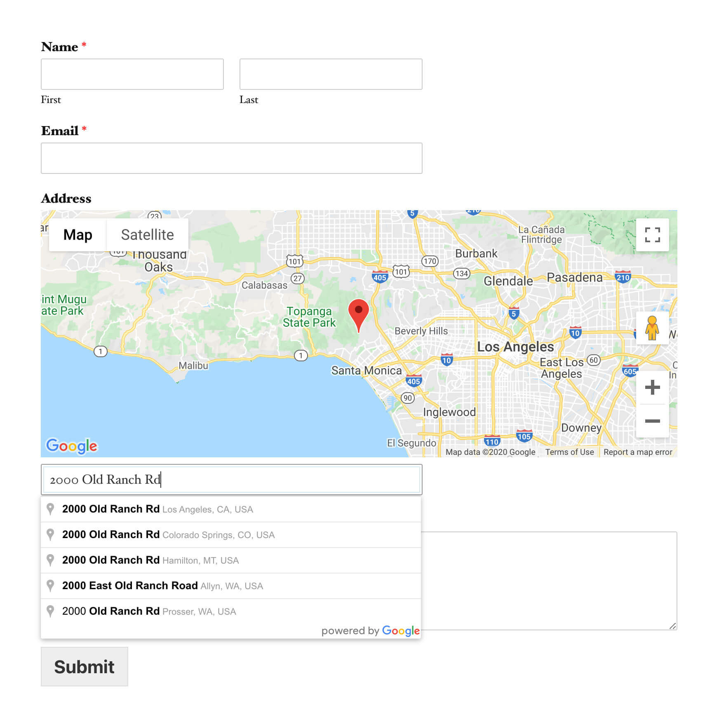
Task: Focus the First name field
Action: (132, 74)
